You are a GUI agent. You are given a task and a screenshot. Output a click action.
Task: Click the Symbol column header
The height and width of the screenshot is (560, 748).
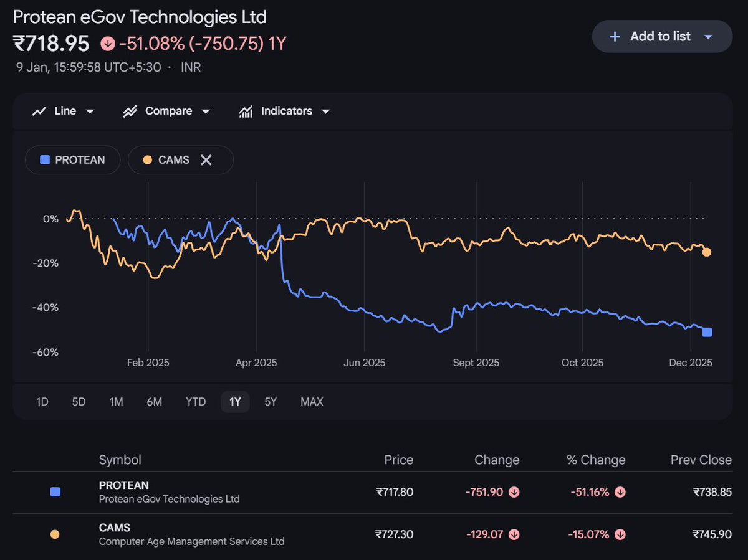[120, 460]
